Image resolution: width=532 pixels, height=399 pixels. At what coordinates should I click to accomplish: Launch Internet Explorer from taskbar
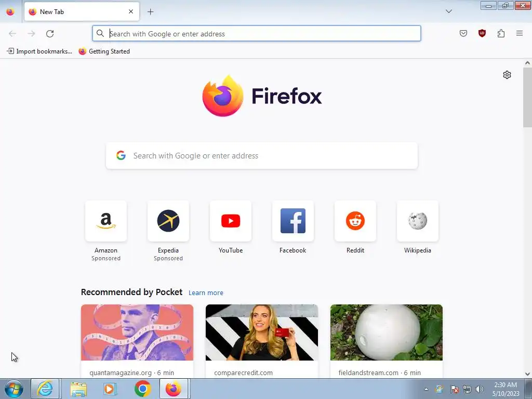pyautogui.click(x=45, y=389)
